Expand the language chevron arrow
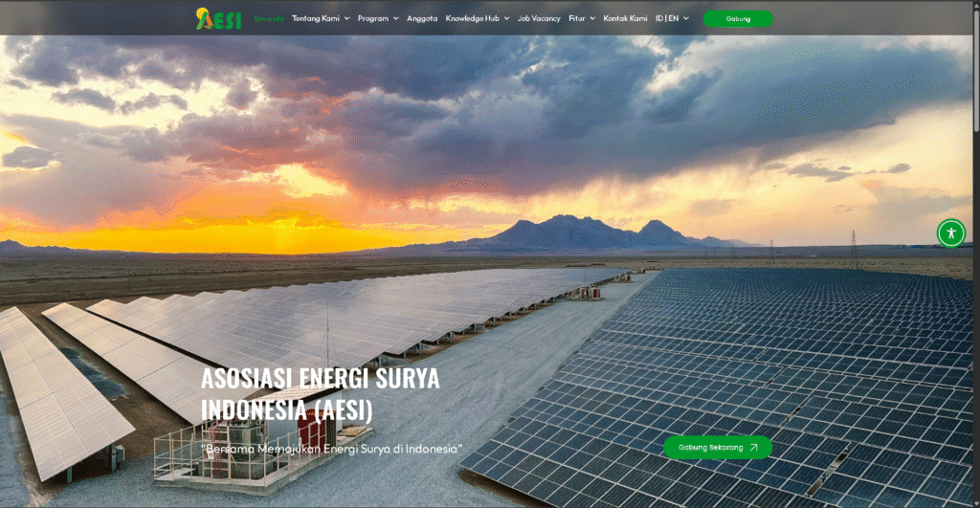The height and width of the screenshot is (508, 980). click(x=686, y=19)
